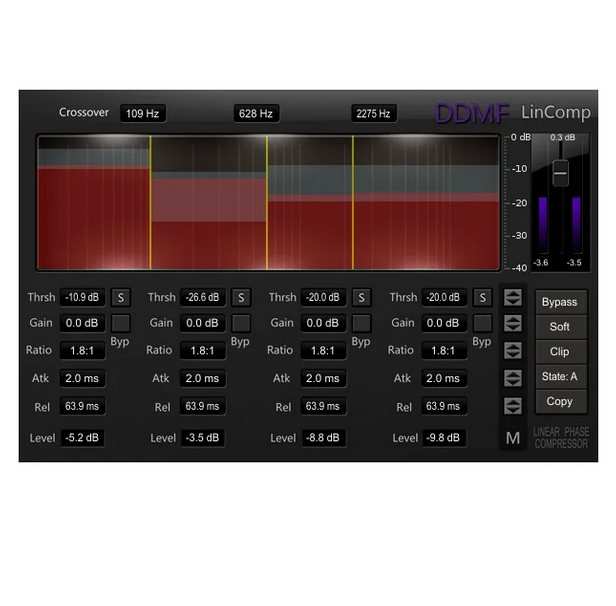Click band 2 Rel 63.9 ms field
This screenshot has width=616, height=606.
203,406
